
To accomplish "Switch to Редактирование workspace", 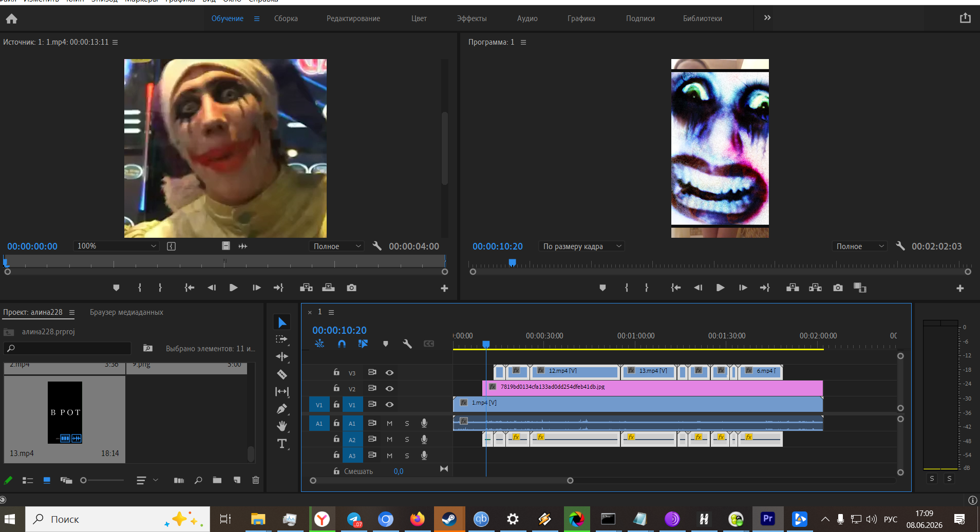I will [x=353, y=18].
